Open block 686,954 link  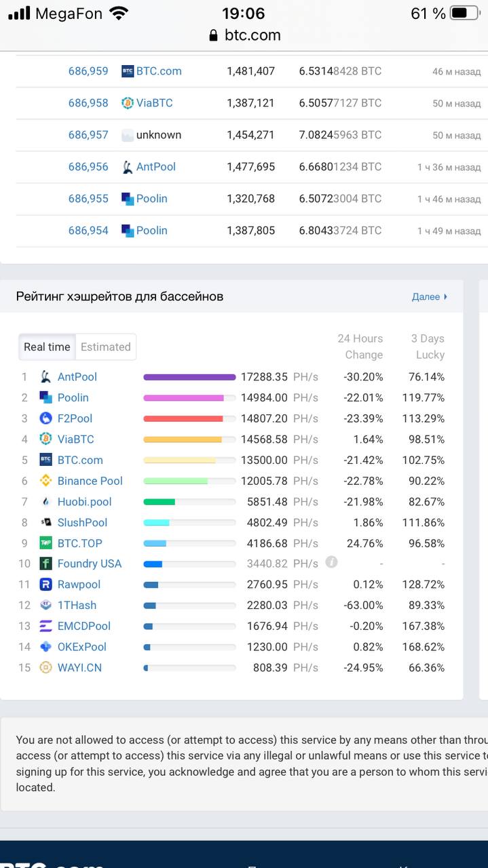[x=88, y=231]
